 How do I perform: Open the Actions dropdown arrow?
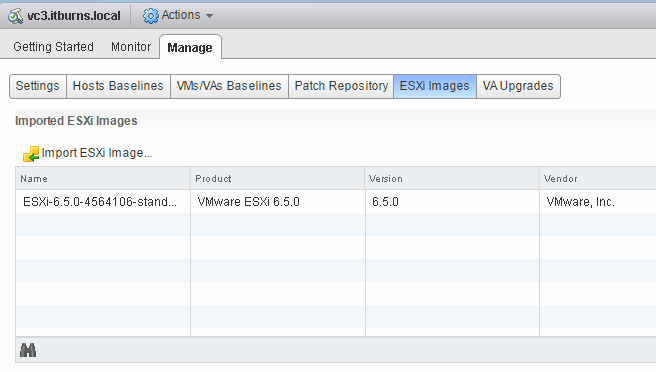click(x=210, y=16)
